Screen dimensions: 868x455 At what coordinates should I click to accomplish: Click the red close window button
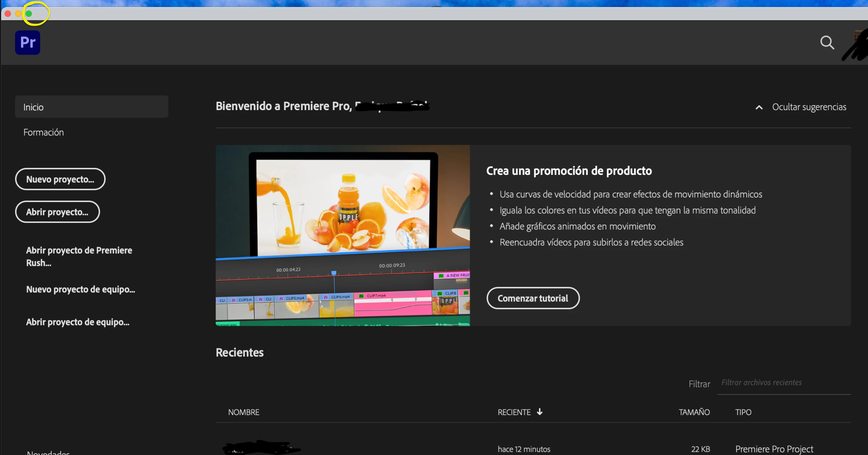8,14
